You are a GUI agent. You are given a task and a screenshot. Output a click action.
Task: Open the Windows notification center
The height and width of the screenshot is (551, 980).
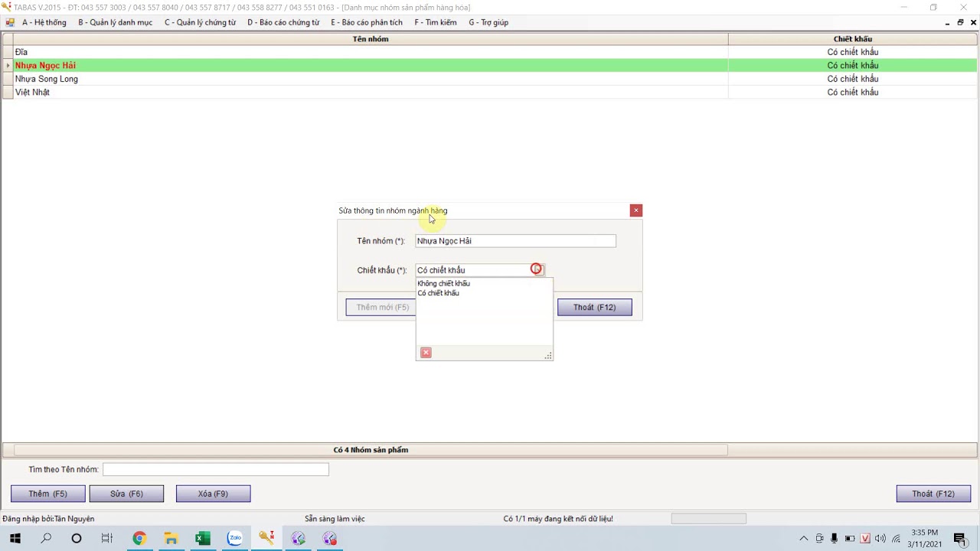959,539
